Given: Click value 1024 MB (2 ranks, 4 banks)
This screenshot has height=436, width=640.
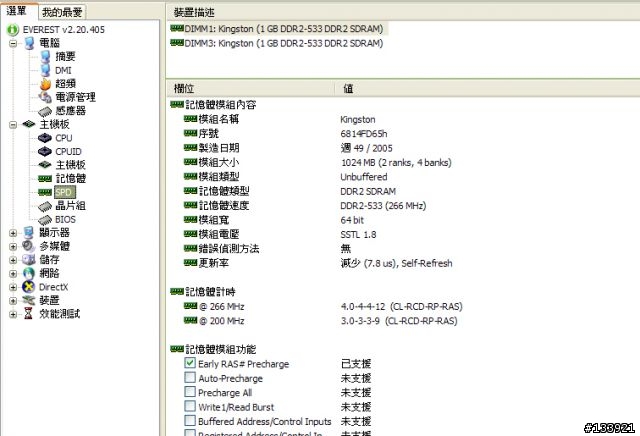Looking at the screenshot, I should coord(396,162).
